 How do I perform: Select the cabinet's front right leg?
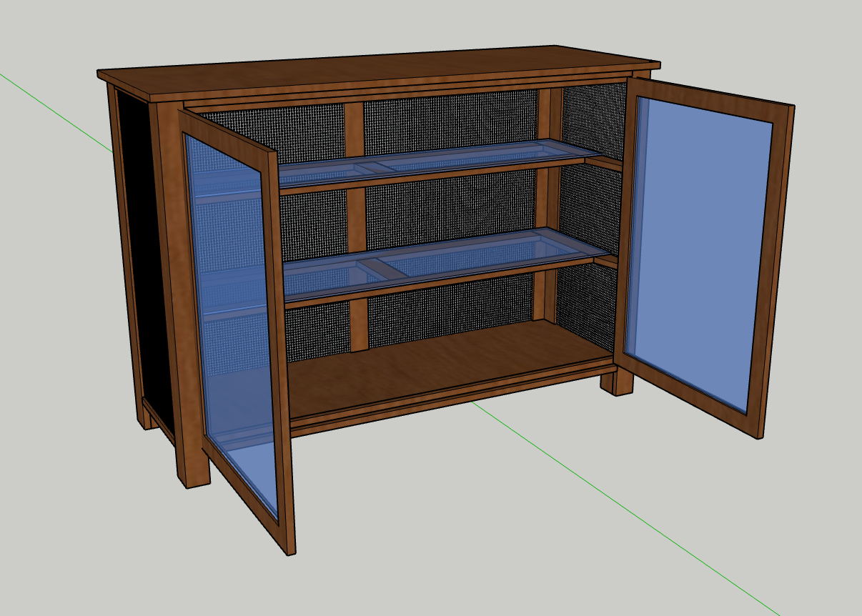click(x=617, y=380)
